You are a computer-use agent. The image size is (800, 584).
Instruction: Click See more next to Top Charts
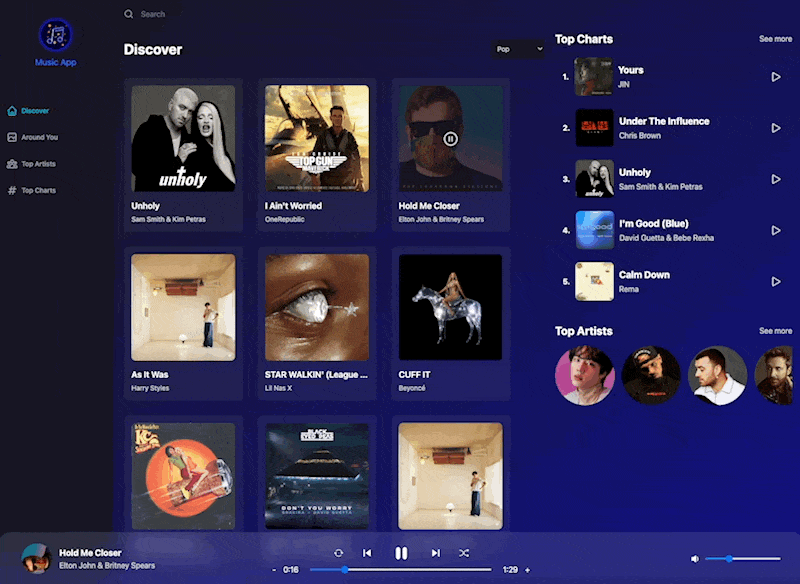click(776, 39)
